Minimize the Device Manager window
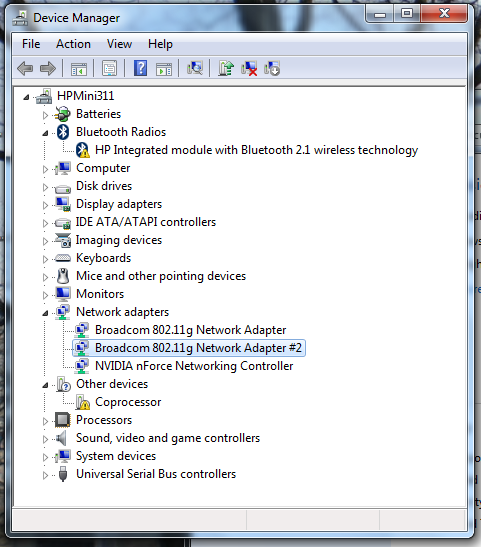Image resolution: width=481 pixels, height=547 pixels. pos(380,14)
